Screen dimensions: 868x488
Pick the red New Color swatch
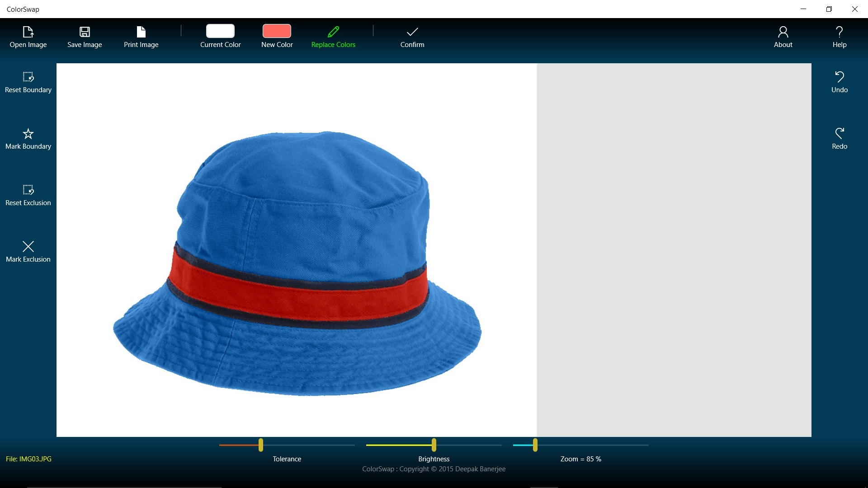click(x=277, y=31)
